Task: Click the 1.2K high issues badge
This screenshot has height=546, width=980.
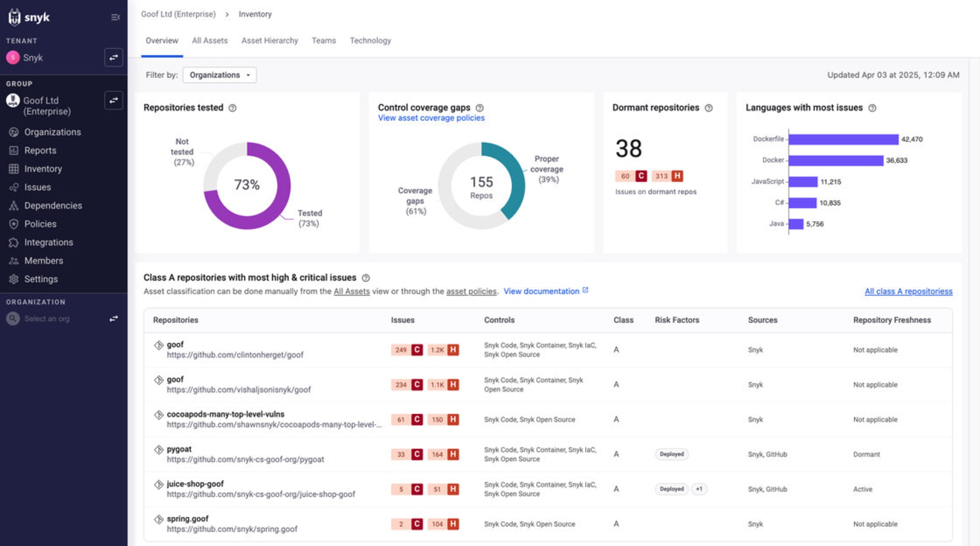Action: tap(443, 350)
